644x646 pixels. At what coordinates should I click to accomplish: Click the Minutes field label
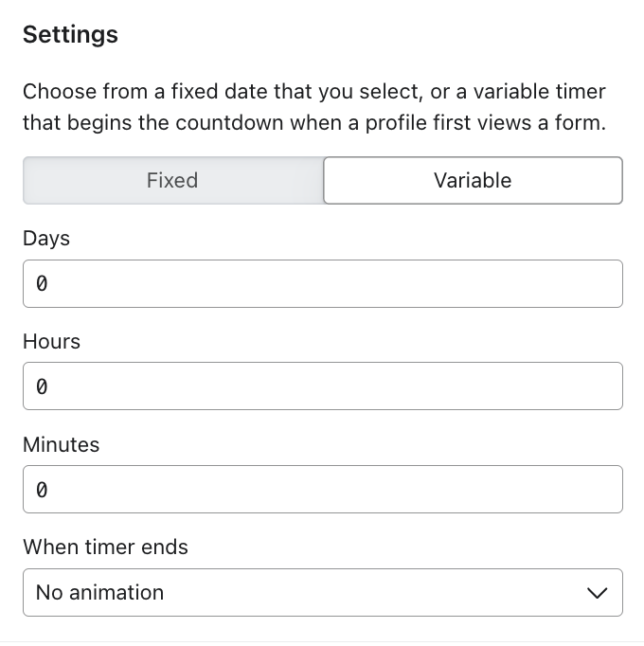click(61, 444)
